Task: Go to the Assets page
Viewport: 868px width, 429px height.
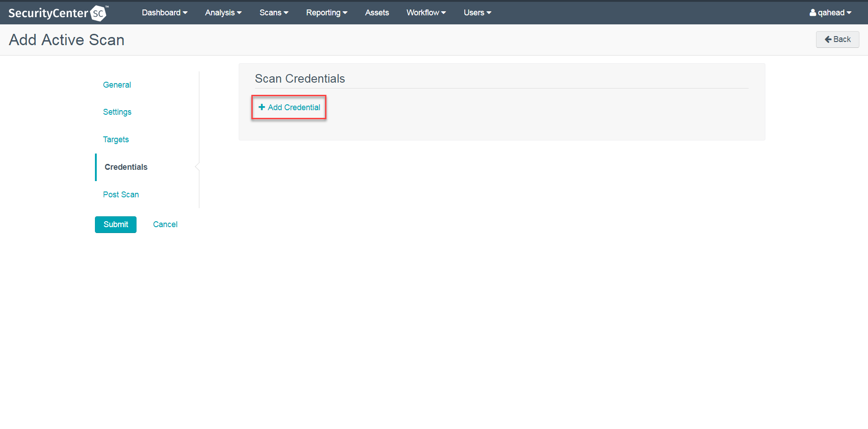Action: pyautogui.click(x=377, y=13)
